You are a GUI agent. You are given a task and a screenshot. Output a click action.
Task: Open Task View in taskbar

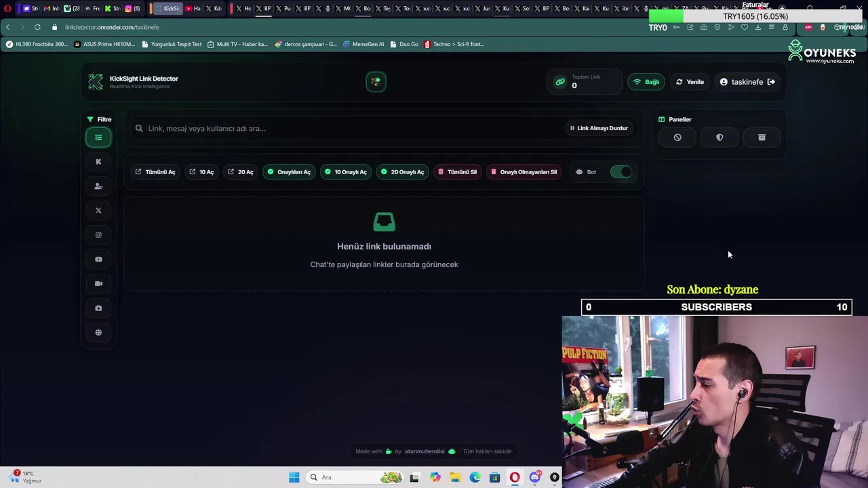pyautogui.click(x=414, y=478)
